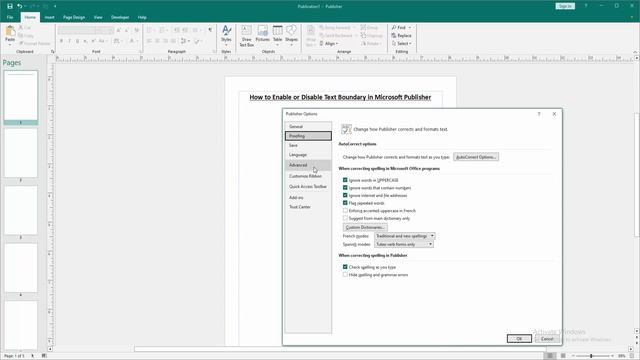Click the Underline formatting icon
The height and width of the screenshot is (360, 640).
click(x=77, y=41)
